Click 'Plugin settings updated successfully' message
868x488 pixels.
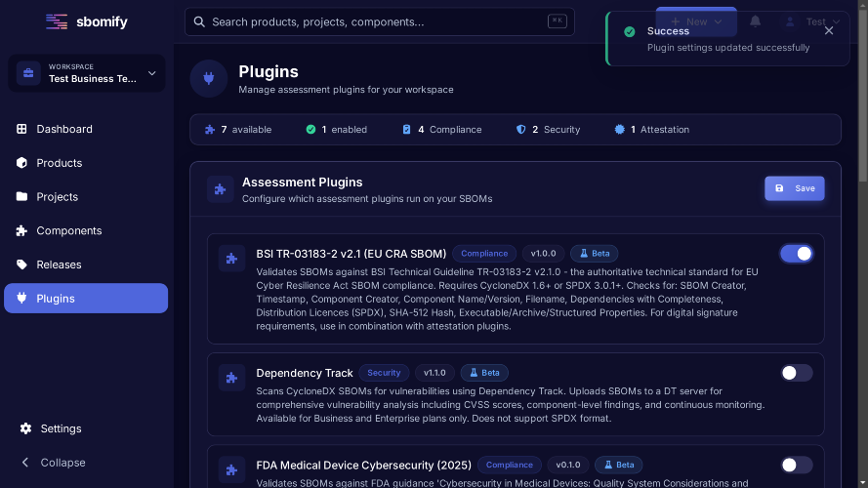click(728, 48)
